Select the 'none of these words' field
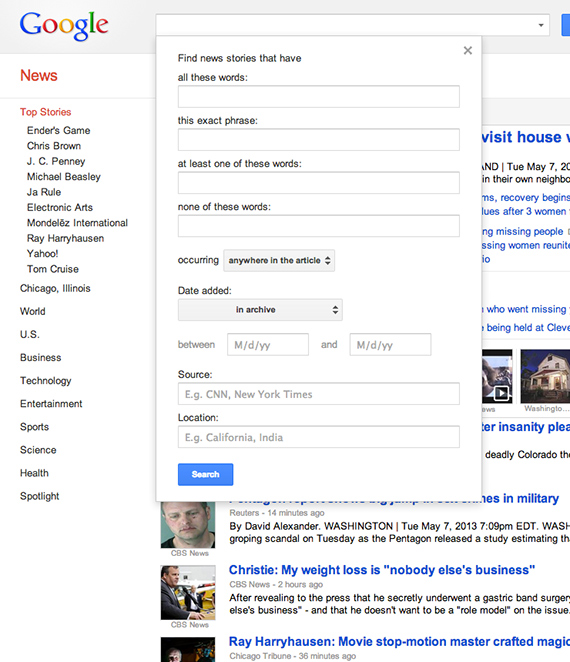 click(319, 226)
